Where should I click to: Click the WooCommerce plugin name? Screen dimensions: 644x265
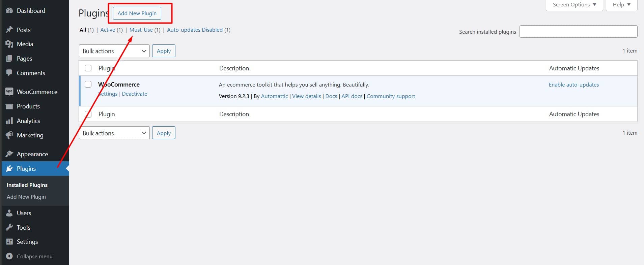119,84
